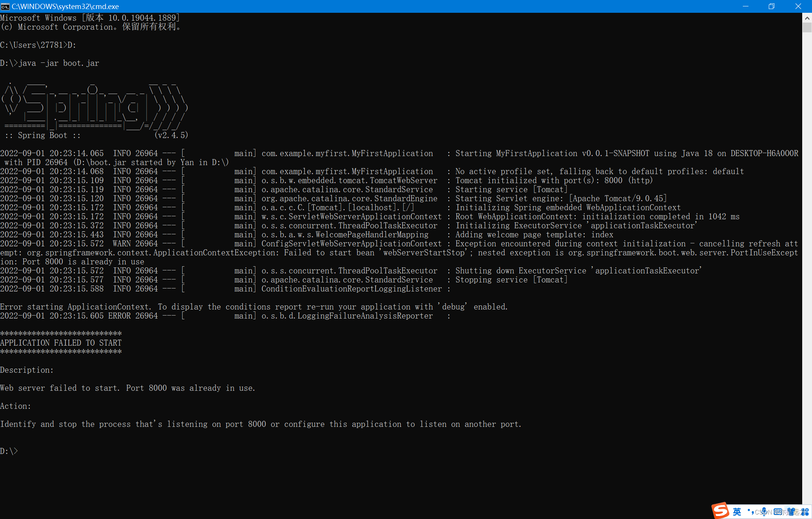Screen dimensions: 812x519
Task: Click the java -jar boot.jar command line
Action: click(58, 63)
